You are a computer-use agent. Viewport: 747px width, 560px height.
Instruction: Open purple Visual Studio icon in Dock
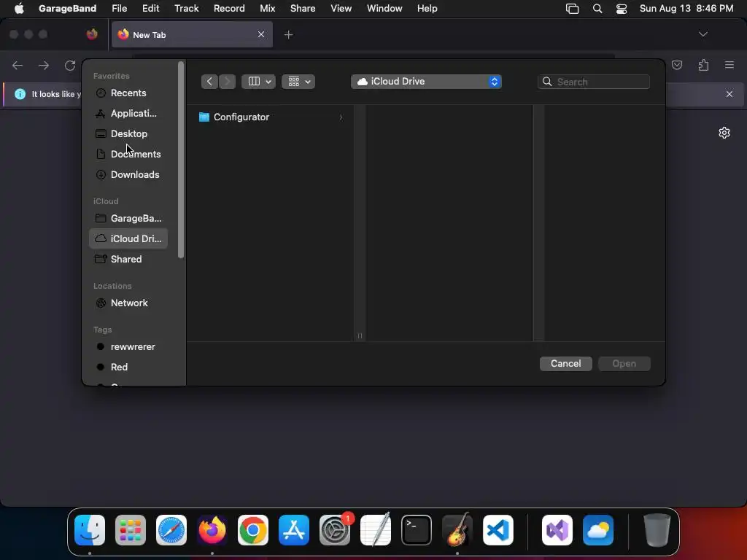(557, 530)
